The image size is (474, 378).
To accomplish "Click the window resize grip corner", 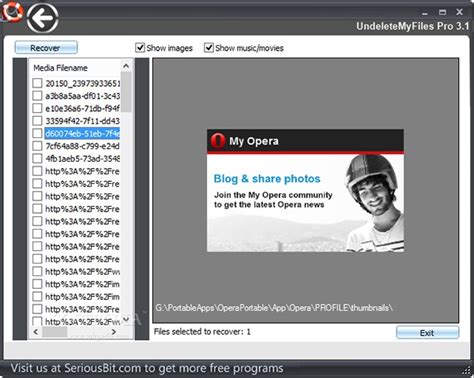I will [x=466, y=370].
